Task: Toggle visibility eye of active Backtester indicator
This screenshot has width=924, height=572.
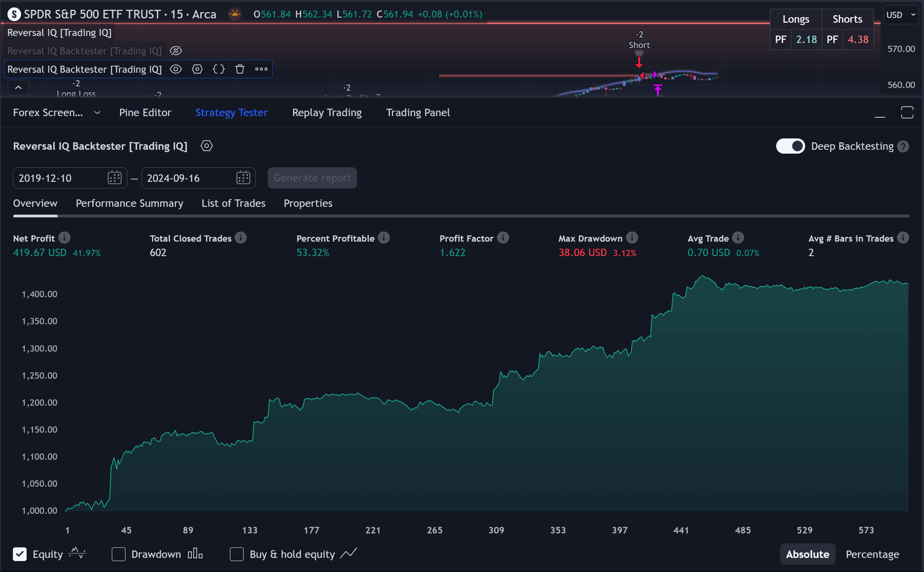Action: [x=176, y=69]
